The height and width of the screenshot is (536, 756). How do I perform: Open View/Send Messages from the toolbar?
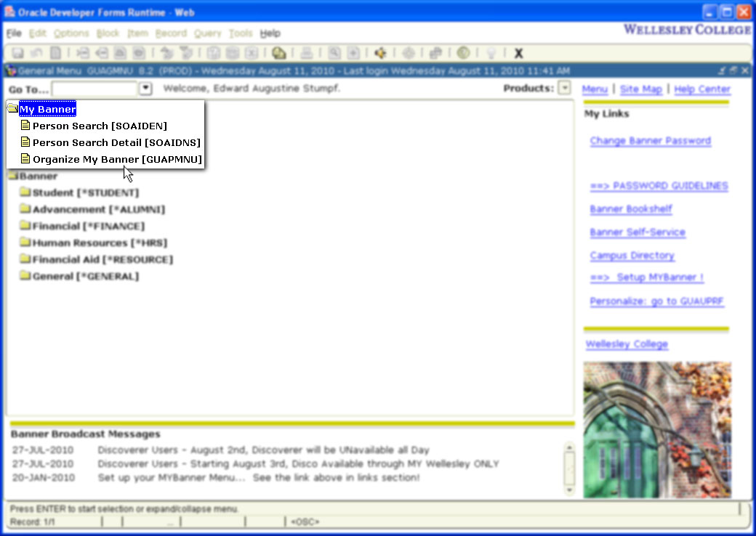[278, 53]
